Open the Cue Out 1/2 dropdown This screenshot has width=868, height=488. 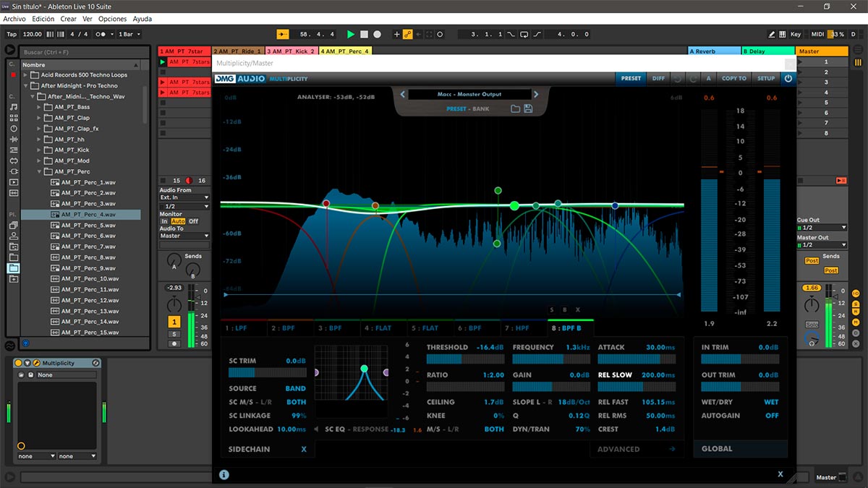(822, 228)
